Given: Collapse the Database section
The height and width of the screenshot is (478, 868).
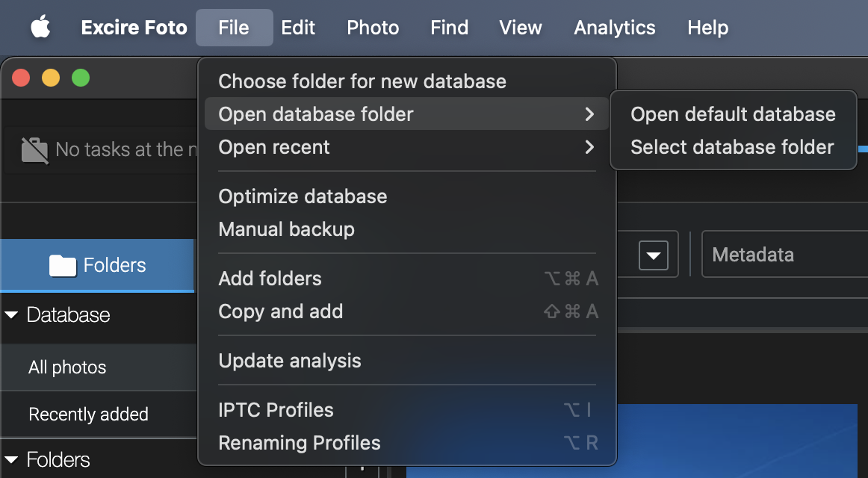Looking at the screenshot, I should point(11,314).
